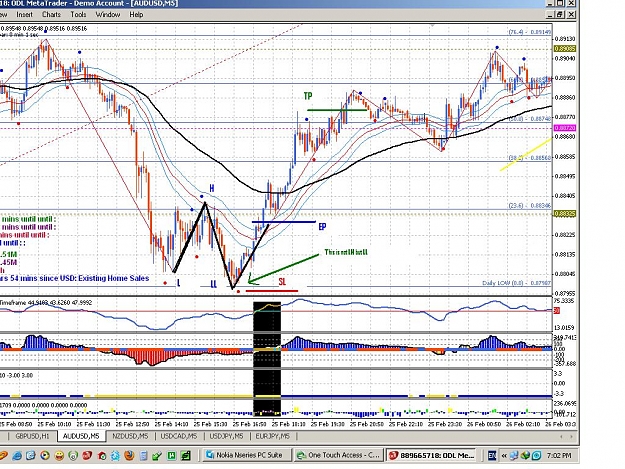Click the red SL horizontal line

(272, 291)
